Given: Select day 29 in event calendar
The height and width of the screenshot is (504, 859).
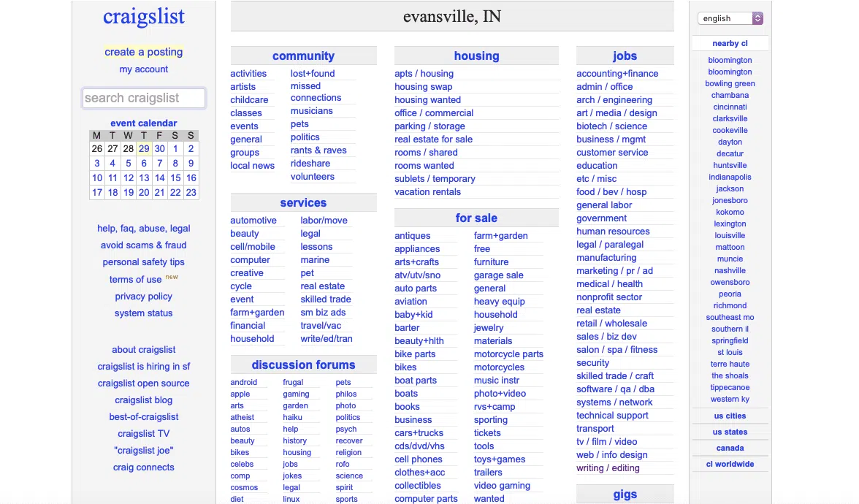Looking at the screenshot, I should coord(144,148).
